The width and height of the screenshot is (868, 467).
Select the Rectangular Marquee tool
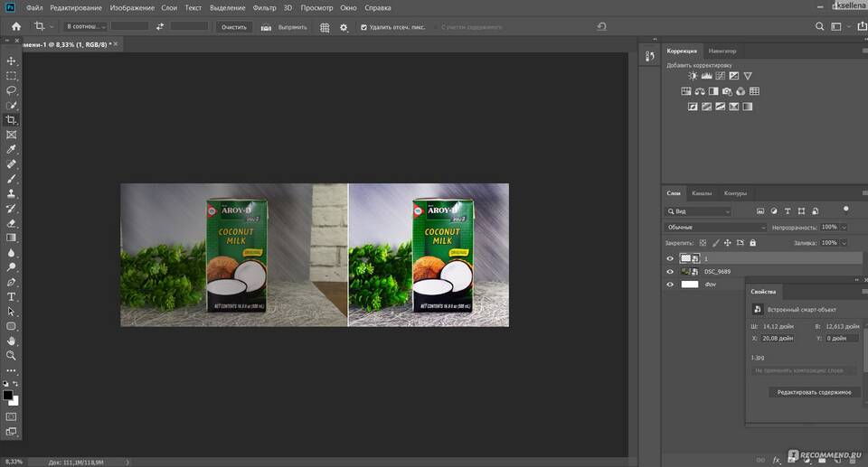(11, 76)
